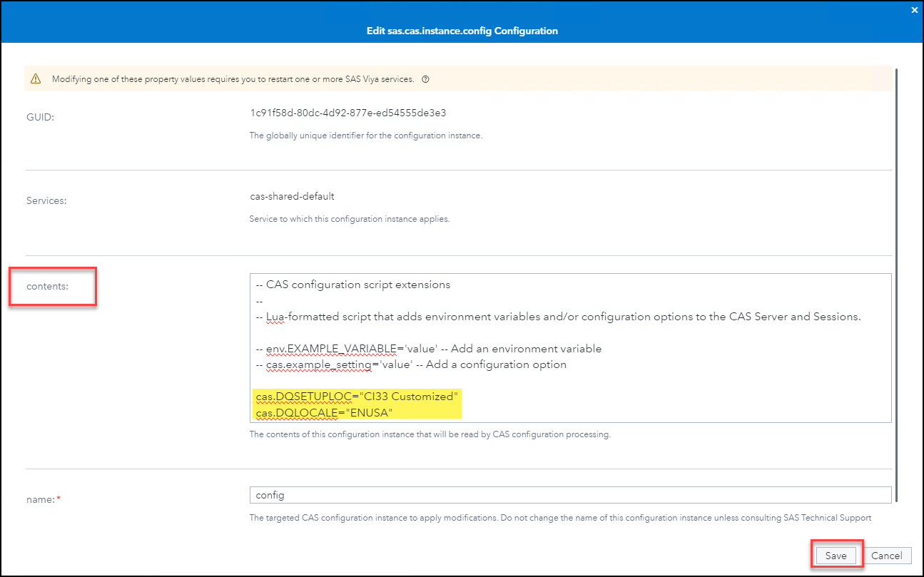This screenshot has height=577, width=924.
Task: Close the configuration dialog with the X
Action: (x=914, y=10)
